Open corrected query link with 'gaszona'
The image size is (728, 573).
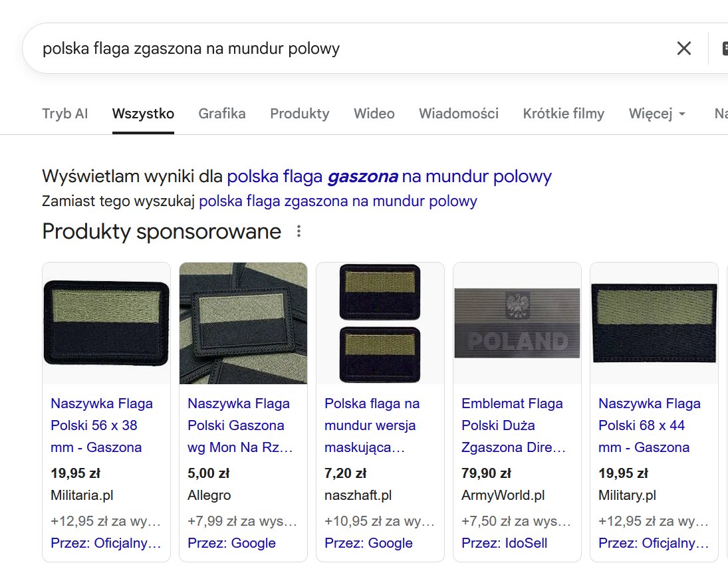pyautogui.click(x=389, y=176)
